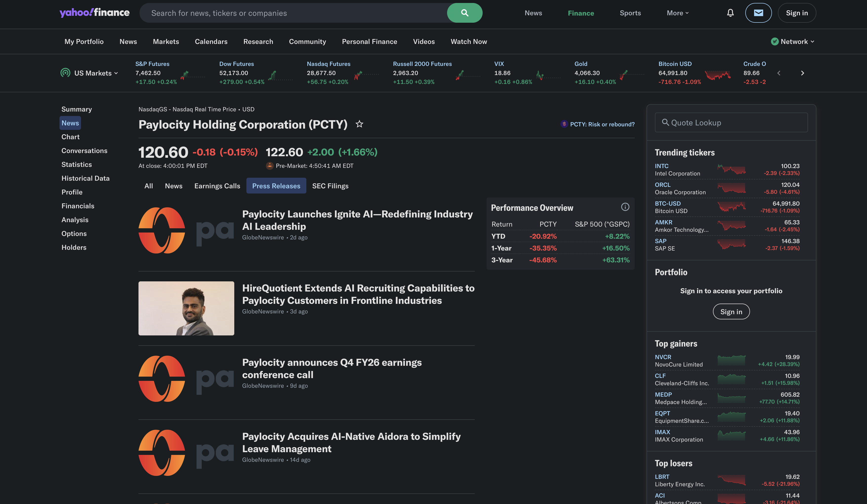Open the MEDP top gainer link
The width and height of the screenshot is (867, 504).
pos(663,394)
